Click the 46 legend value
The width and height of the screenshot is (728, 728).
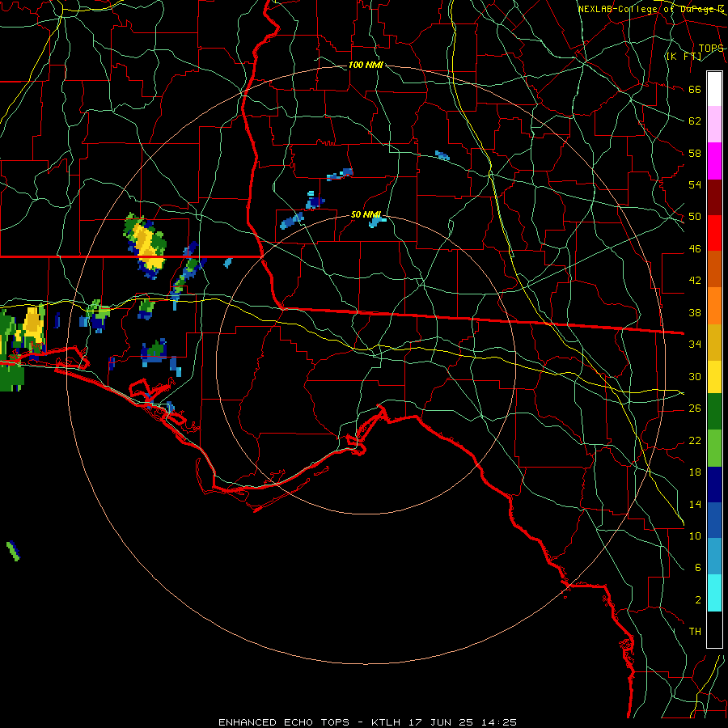(x=695, y=249)
